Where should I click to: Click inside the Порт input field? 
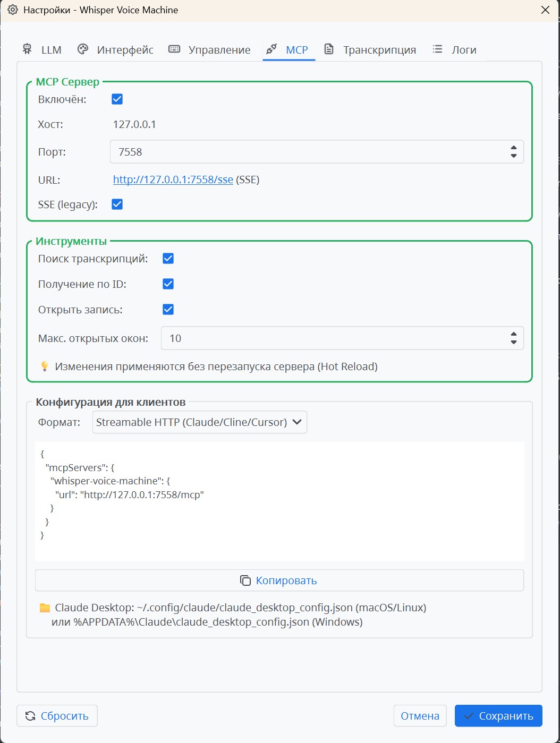click(x=308, y=152)
